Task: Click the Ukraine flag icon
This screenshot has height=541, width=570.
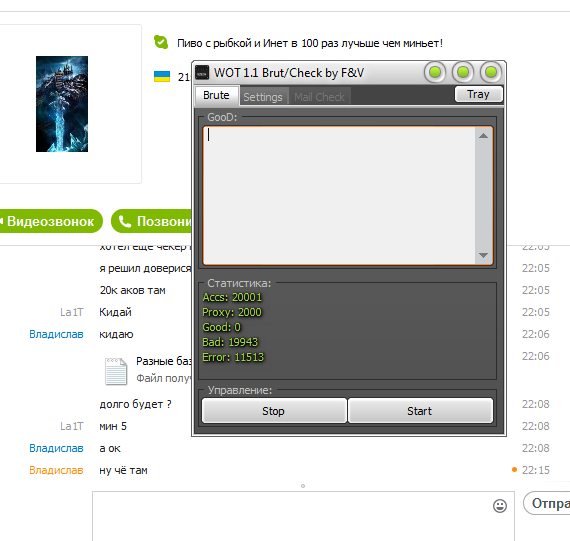Action: pyautogui.click(x=162, y=76)
